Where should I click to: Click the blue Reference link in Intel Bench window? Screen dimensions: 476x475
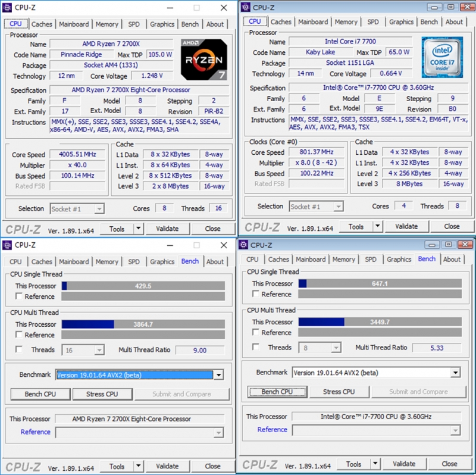(273, 429)
